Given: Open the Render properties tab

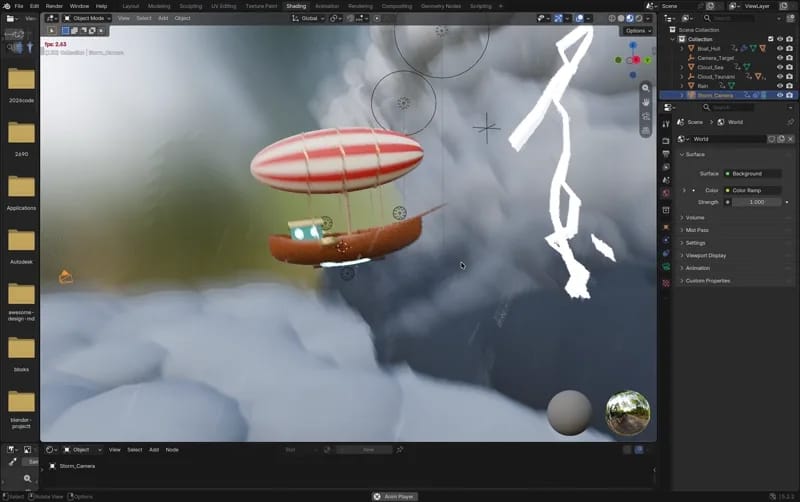Looking at the screenshot, I should pyautogui.click(x=666, y=140).
